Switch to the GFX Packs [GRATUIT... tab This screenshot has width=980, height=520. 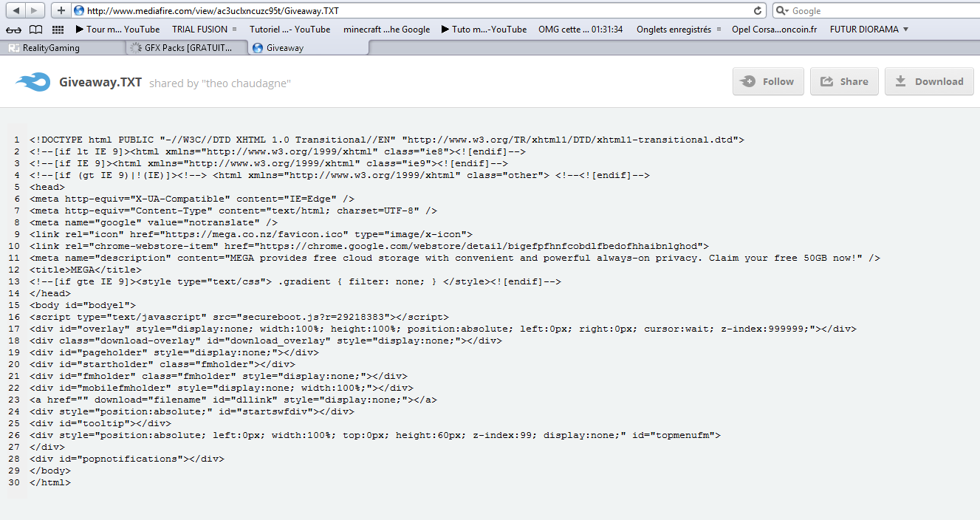click(185, 48)
